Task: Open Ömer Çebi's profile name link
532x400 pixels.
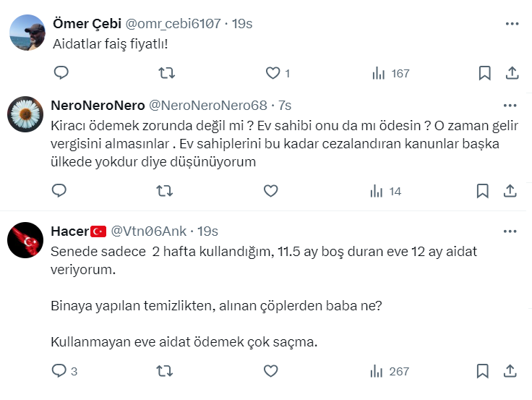Action: pos(87,23)
